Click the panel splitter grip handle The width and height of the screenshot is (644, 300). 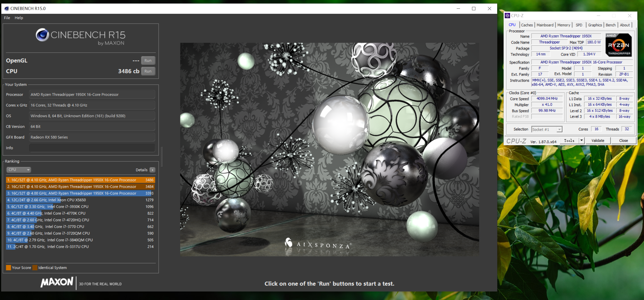[x=162, y=157]
